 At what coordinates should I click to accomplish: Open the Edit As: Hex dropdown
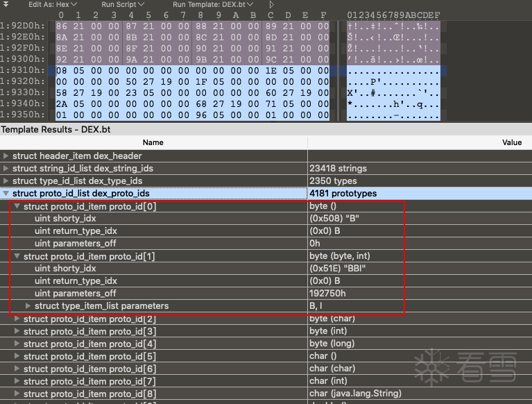53,4
